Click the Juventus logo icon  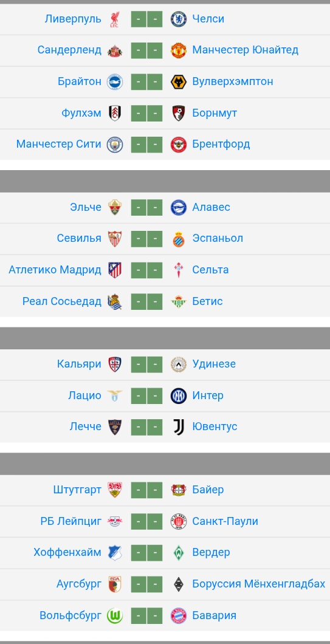(x=178, y=427)
